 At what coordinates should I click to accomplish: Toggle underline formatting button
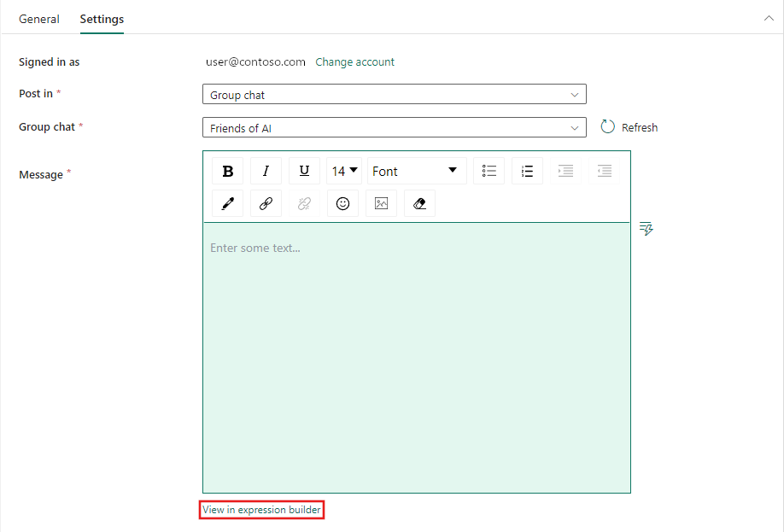tap(304, 171)
